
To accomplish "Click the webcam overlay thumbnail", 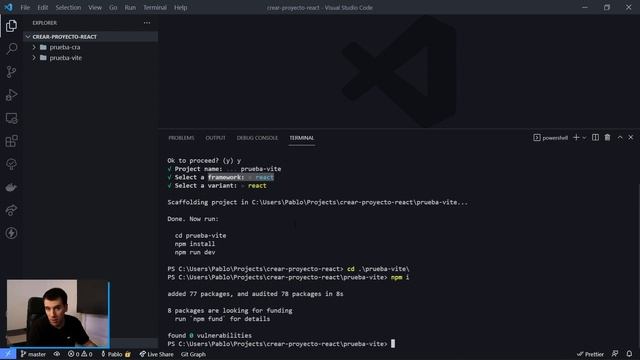I will pos(58,313).
